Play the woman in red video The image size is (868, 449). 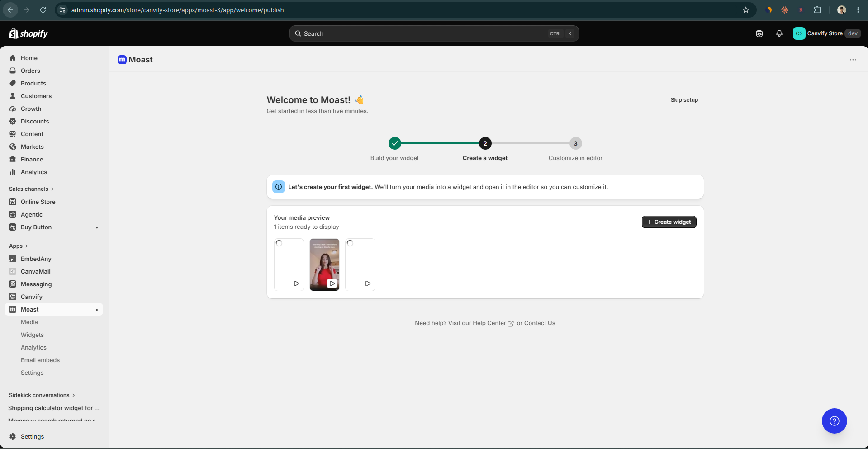coord(332,284)
